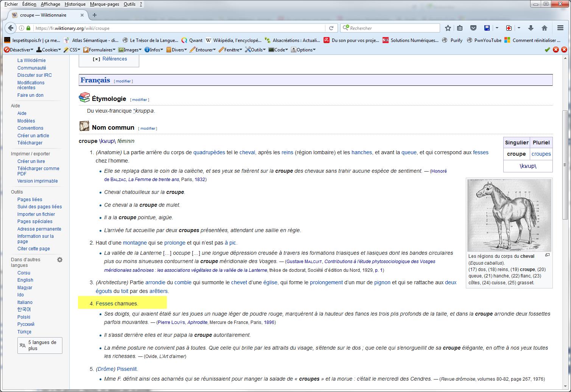Click the blue floppy disk save icon

[x=487, y=28]
